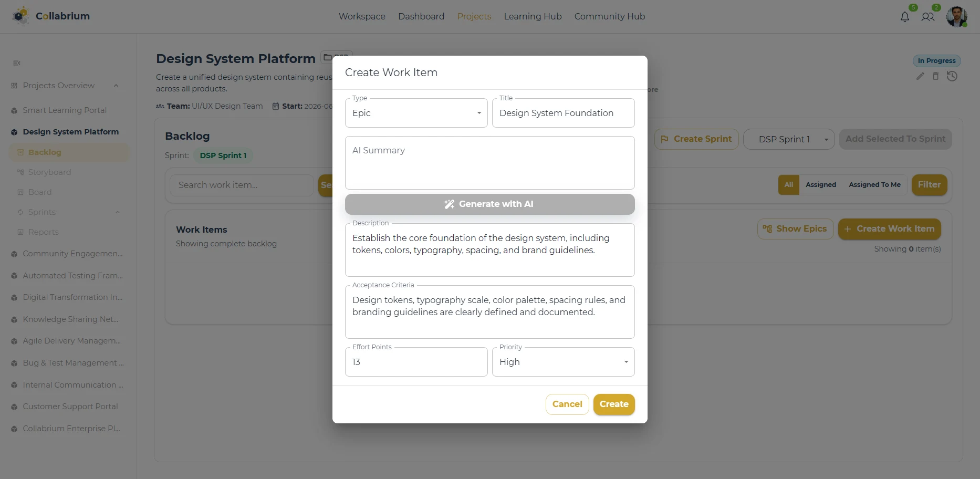Open Customer Support Portal project
Viewport: 980px width, 479px height.
tap(70, 407)
